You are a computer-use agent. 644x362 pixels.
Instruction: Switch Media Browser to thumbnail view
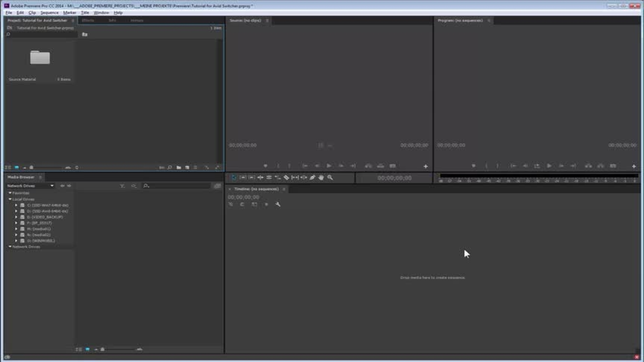pos(87,349)
